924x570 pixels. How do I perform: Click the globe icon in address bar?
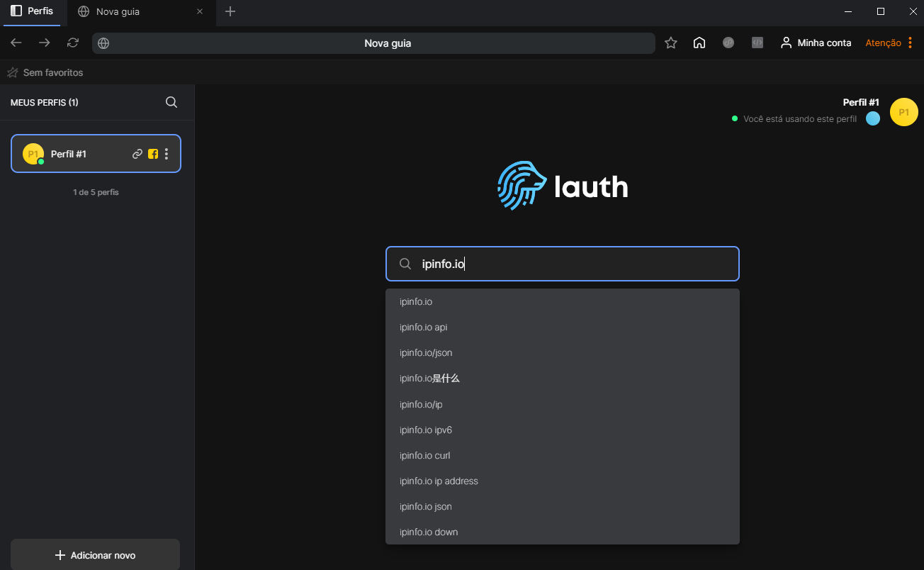pos(103,43)
